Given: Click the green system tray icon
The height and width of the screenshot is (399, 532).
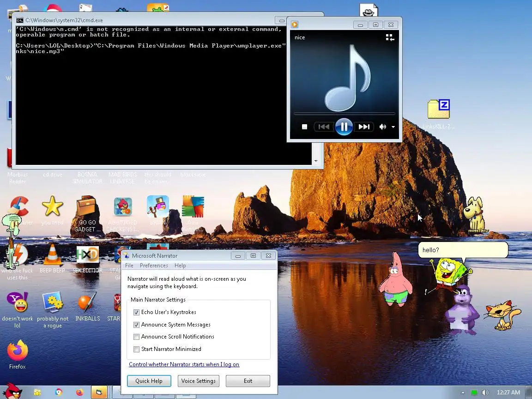Looking at the screenshot, I should [474, 393].
